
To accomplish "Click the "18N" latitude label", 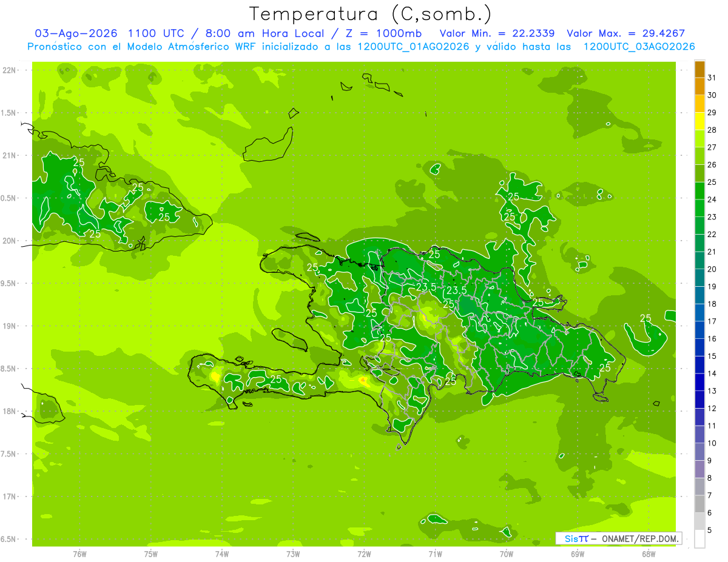I will [8, 411].
